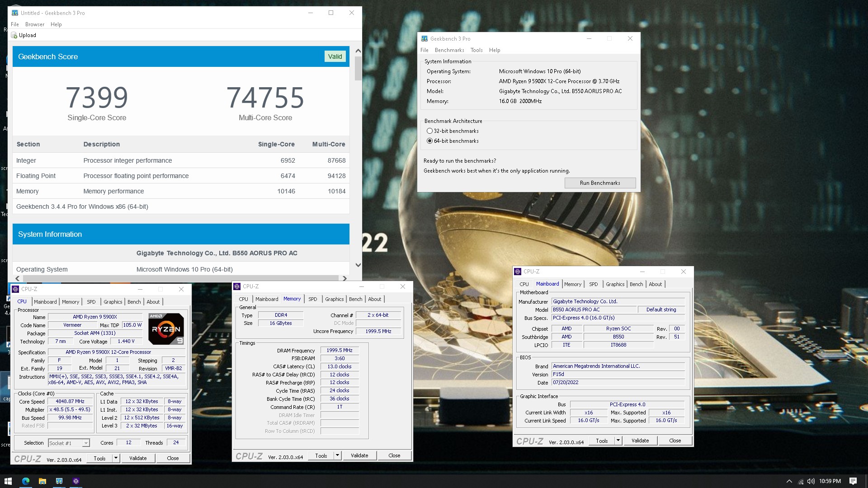Click the DRAM Frequency field showing 1999.5 MHz

click(340, 350)
